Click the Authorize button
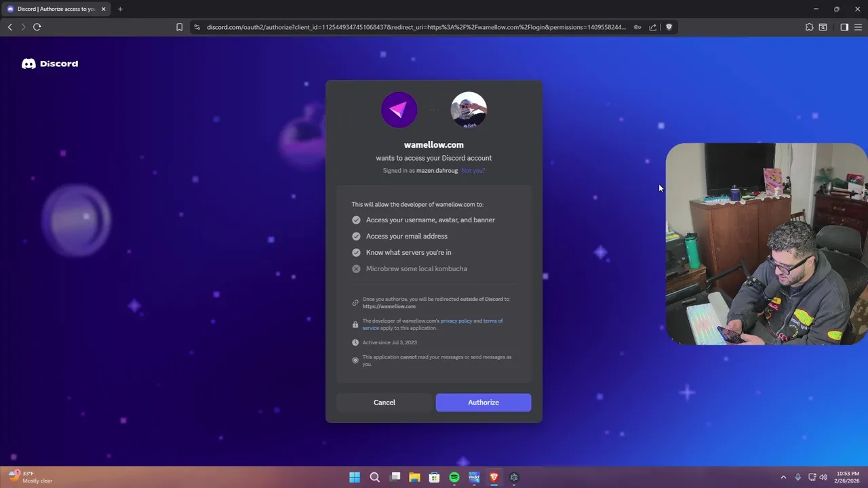The image size is (868, 488). [483, 403]
